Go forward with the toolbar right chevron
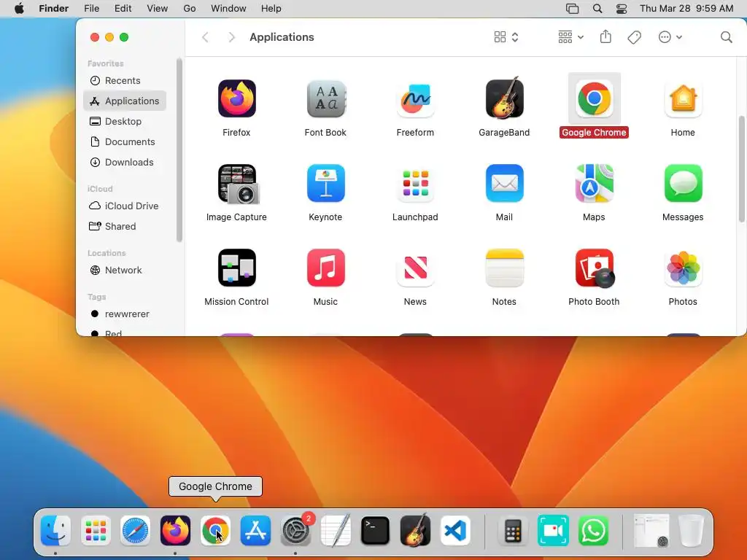This screenshot has width=747, height=560. 231,37
